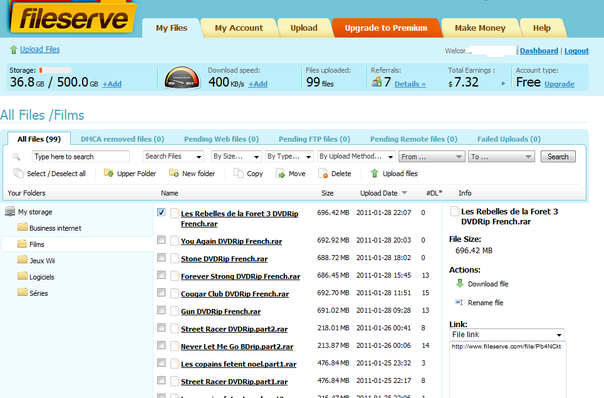Image resolution: width=604 pixels, height=398 pixels.
Task: Click the My storage drive icon
Action: click(10, 212)
